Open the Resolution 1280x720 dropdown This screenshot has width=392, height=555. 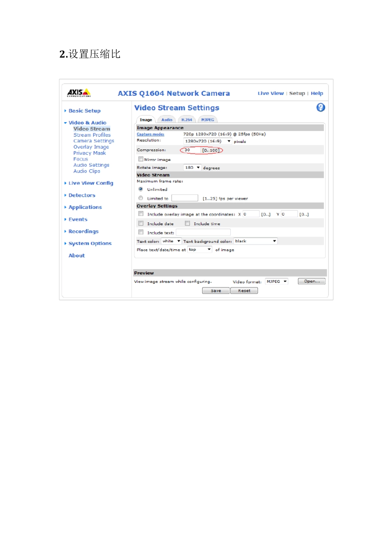[208, 141]
